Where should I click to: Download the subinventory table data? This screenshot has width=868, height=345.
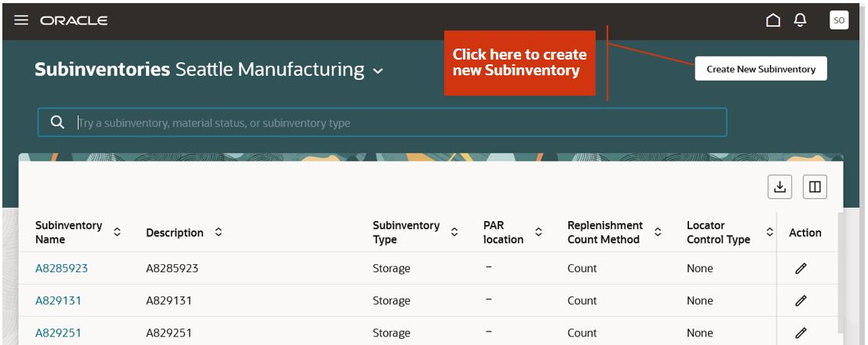pyautogui.click(x=780, y=187)
